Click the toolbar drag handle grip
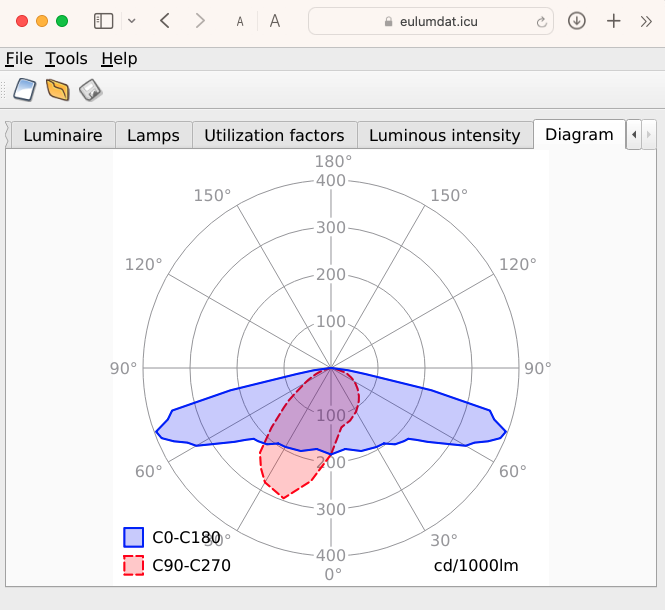Screen dimensions: 665x610 [3, 90]
